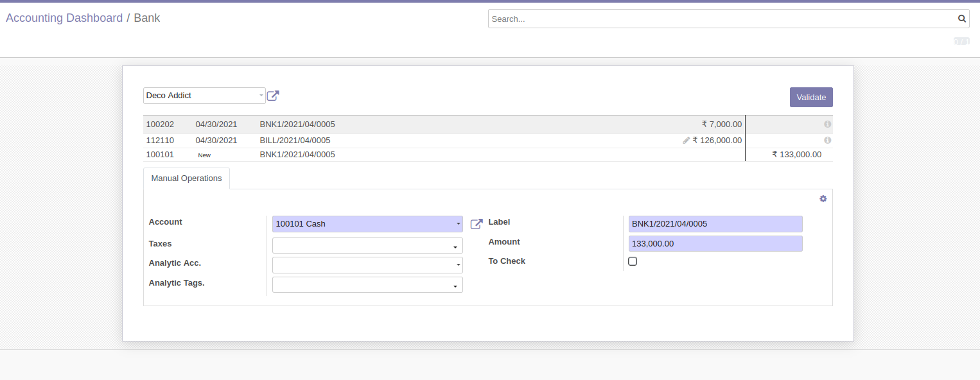Image resolution: width=980 pixels, height=380 pixels.
Task: Switch to the Manual Operations tab
Action: tap(186, 178)
